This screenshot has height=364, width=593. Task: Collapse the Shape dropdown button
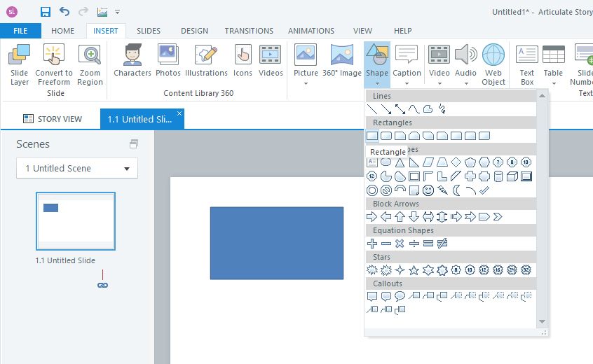pos(377,64)
